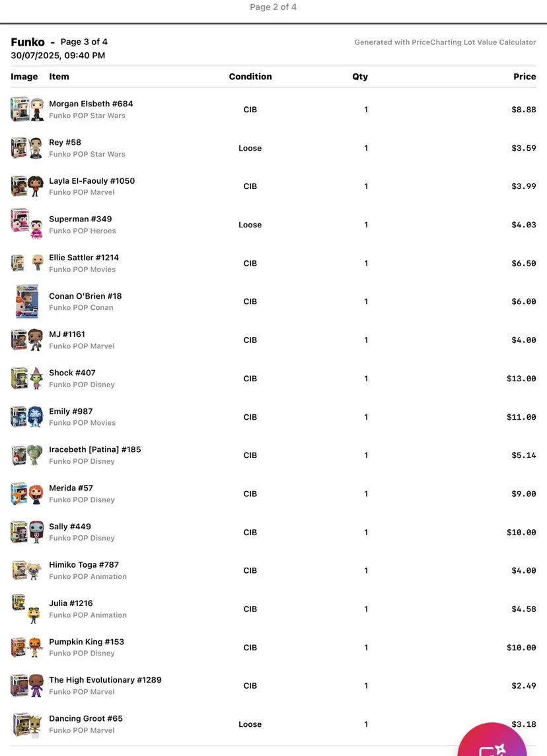Click The High Evolutionary #1289 name
547x756 pixels.
tap(105, 679)
